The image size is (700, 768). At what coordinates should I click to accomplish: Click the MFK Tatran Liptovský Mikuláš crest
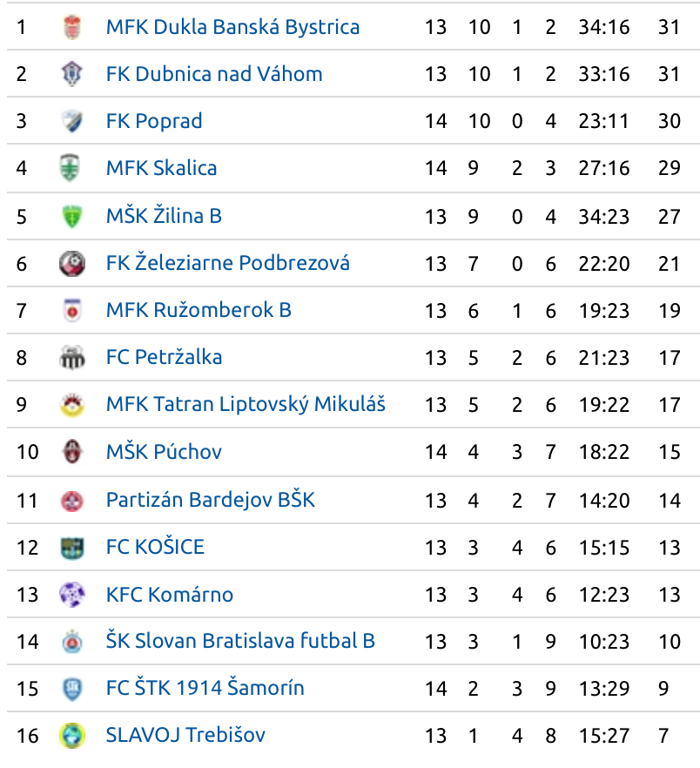[x=72, y=405]
